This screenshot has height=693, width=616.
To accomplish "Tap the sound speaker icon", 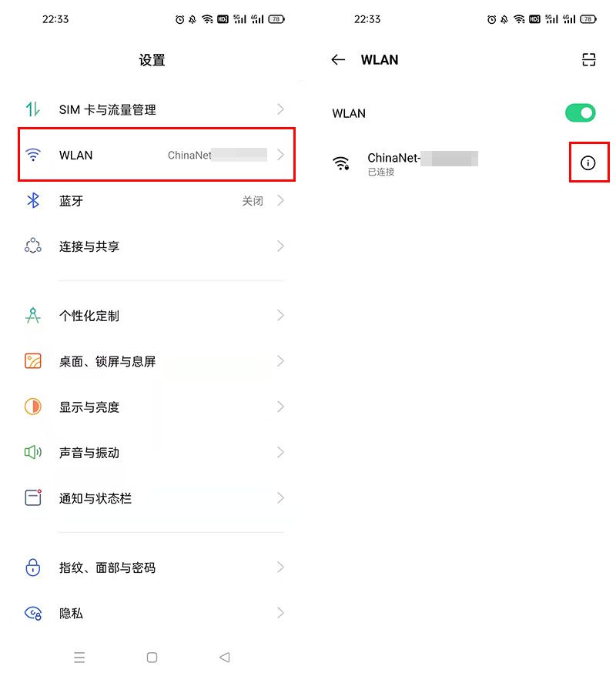I will point(33,452).
